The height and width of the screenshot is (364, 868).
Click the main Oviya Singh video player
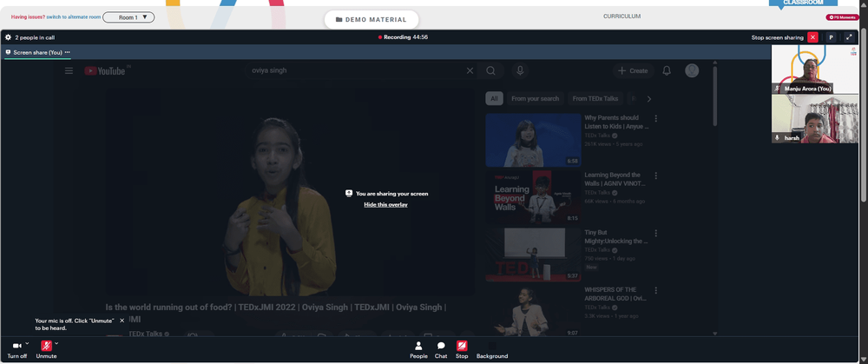coord(290,191)
